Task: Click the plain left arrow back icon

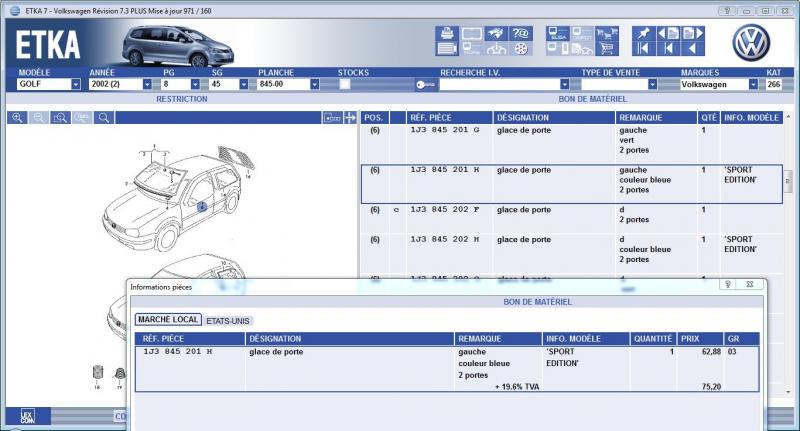Action: tap(693, 48)
